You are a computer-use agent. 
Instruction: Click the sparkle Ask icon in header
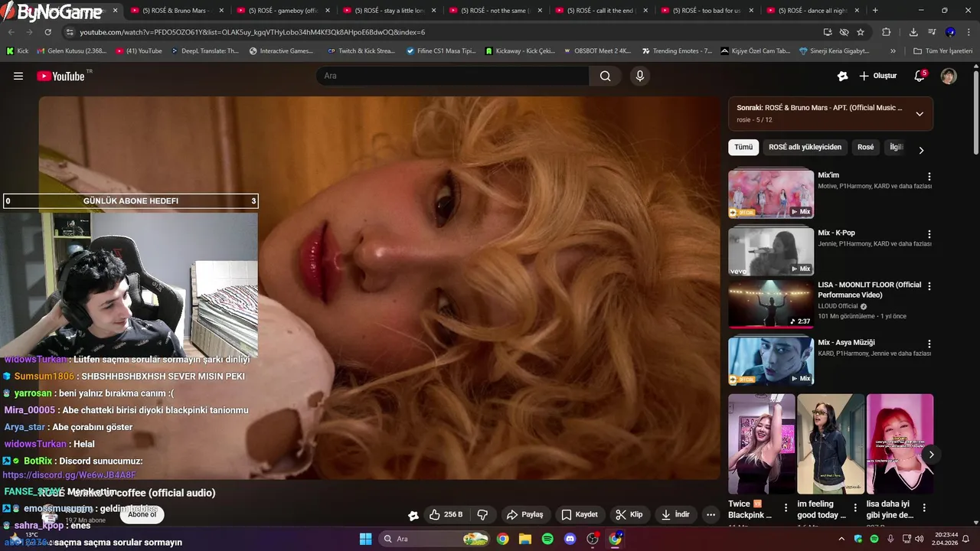click(843, 76)
